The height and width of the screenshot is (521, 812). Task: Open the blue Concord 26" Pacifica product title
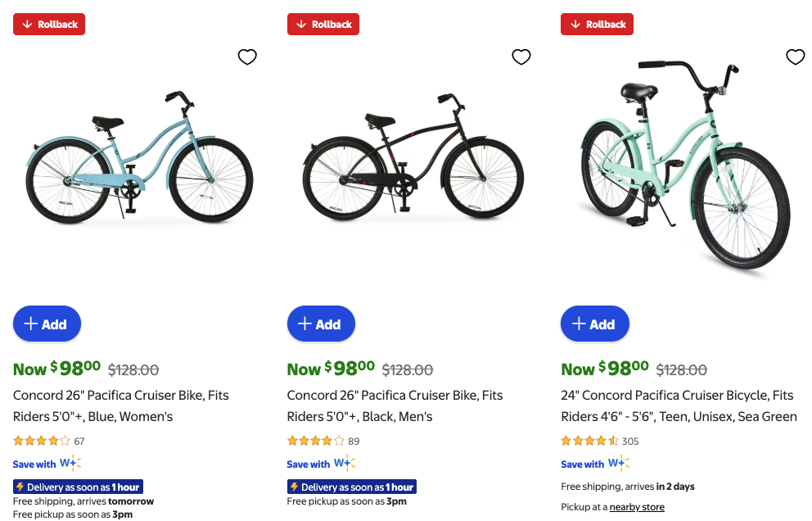[121, 405]
